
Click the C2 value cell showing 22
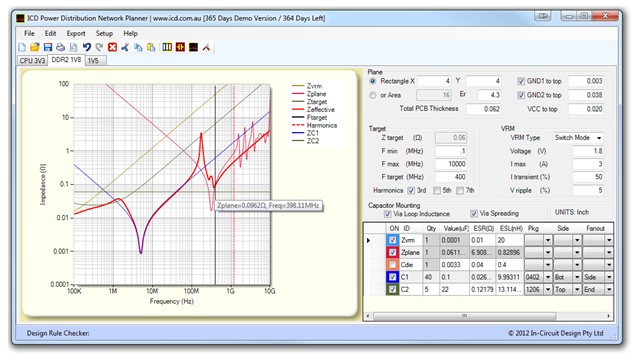coord(454,289)
